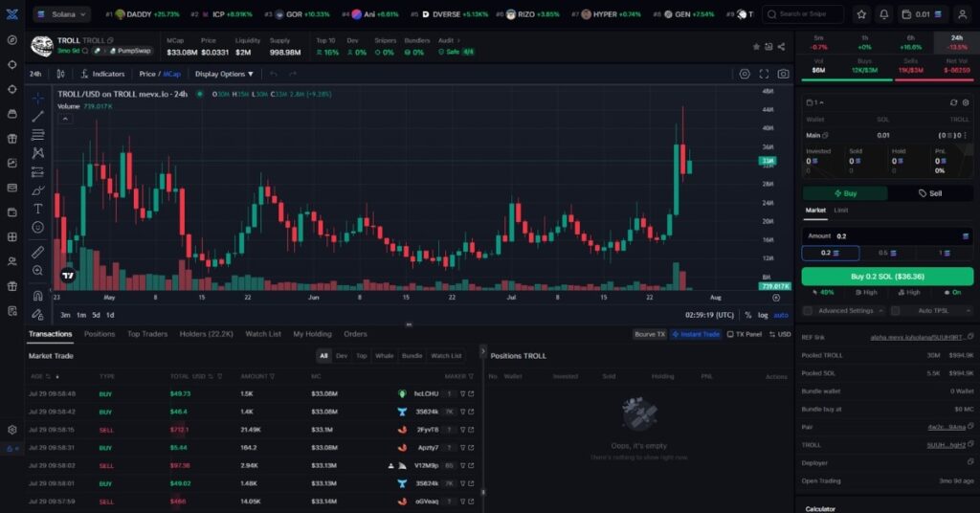This screenshot has width=980, height=513.
Task: Switch to the Top Traders tab
Action: 147,334
